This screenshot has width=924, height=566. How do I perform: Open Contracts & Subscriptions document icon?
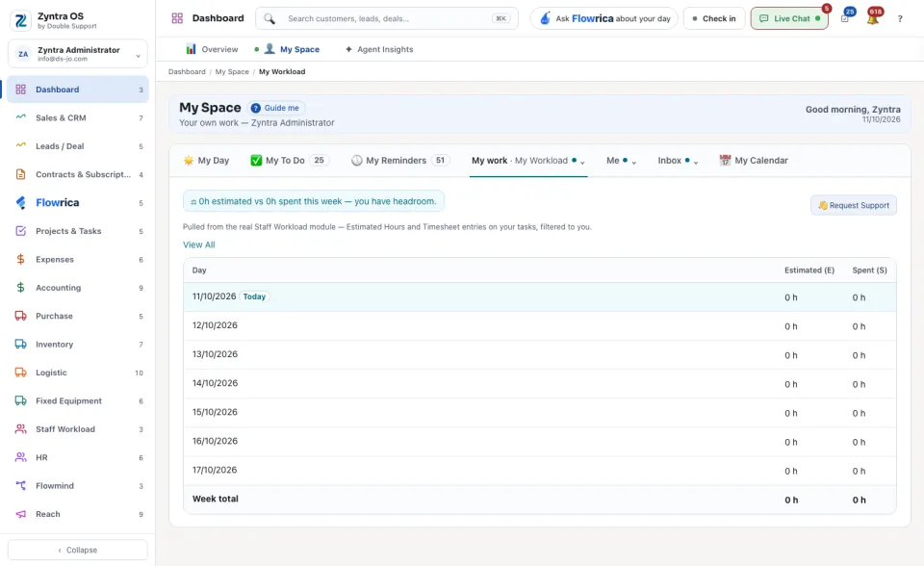(20, 174)
